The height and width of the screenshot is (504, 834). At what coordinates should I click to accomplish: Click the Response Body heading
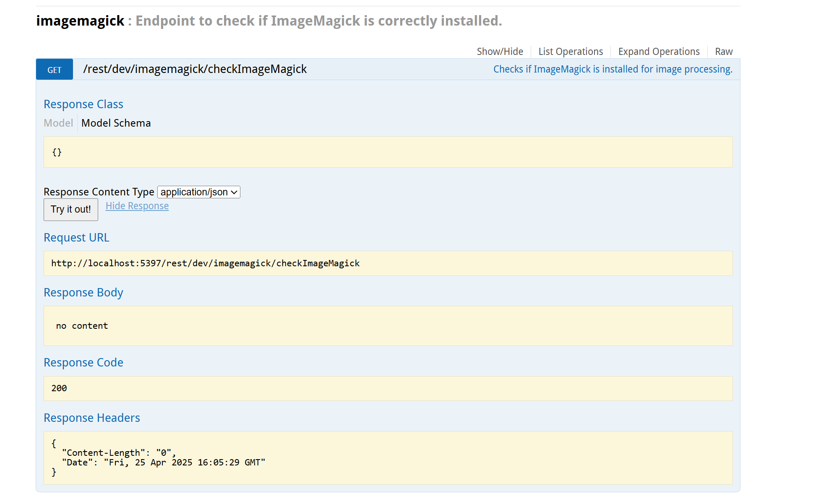pyautogui.click(x=83, y=292)
